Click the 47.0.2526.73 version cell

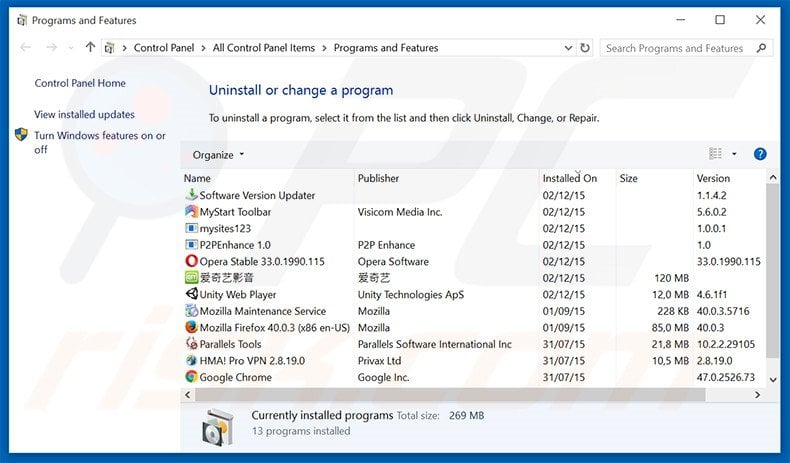click(x=726, y=377)
